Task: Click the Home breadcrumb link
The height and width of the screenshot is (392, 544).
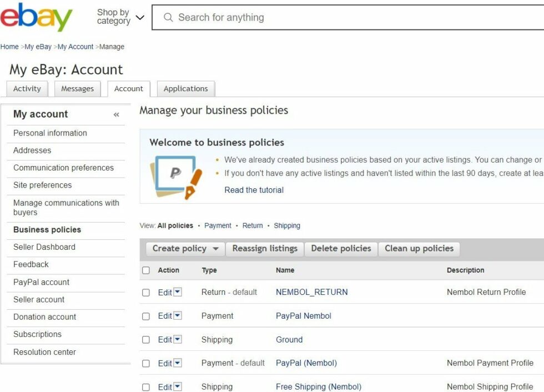Action: (9, 47)
